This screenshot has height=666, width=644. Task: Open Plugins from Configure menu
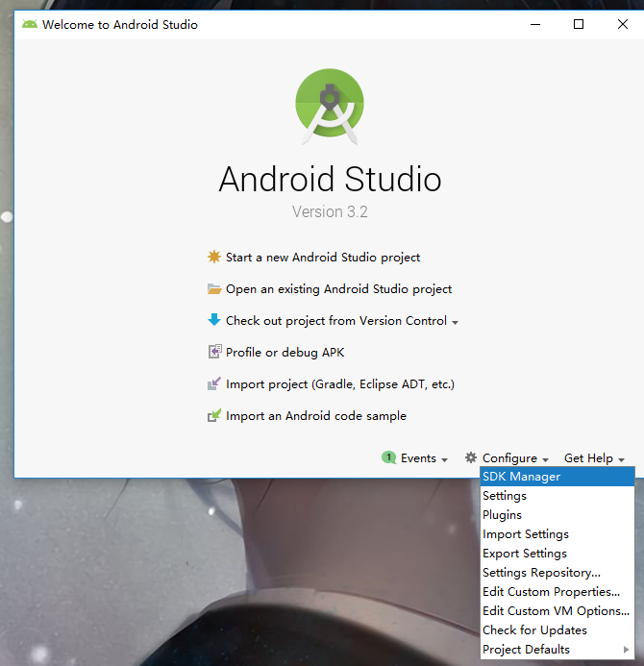(x=557, y=515)
